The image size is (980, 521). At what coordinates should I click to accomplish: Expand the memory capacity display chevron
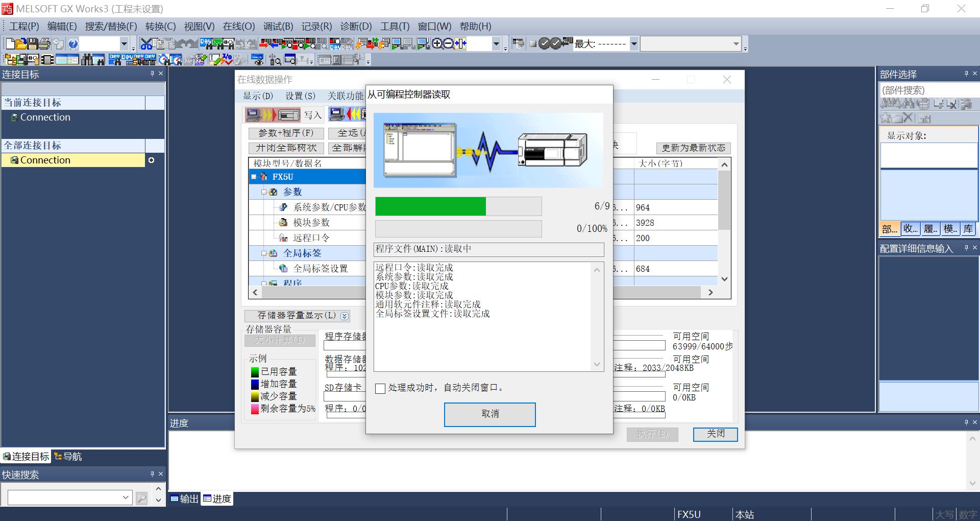345,316
